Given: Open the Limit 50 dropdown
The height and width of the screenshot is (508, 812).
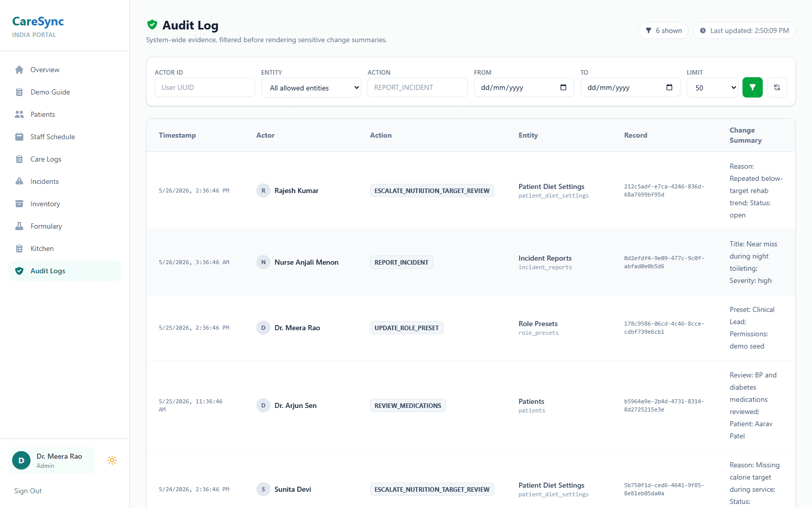Looking at the screenshot, I should [713, 87].
